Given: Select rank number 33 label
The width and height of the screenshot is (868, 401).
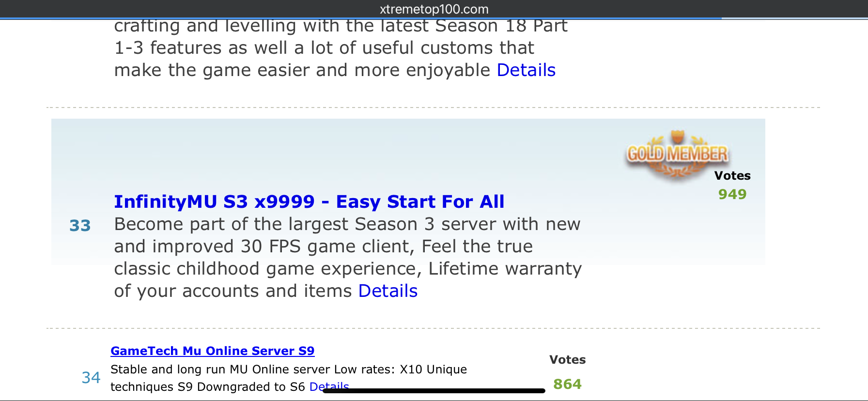Looking at the screenshot, I should (80, 226).
